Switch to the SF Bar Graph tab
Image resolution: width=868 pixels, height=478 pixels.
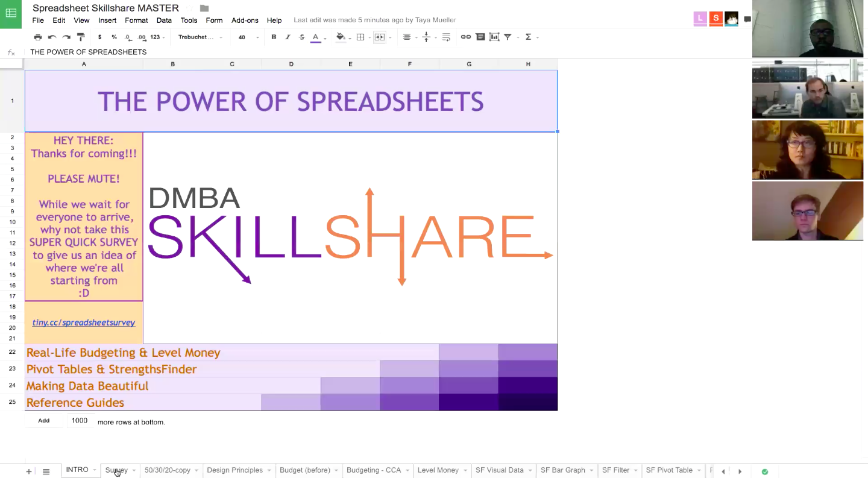tap(563, 470)
